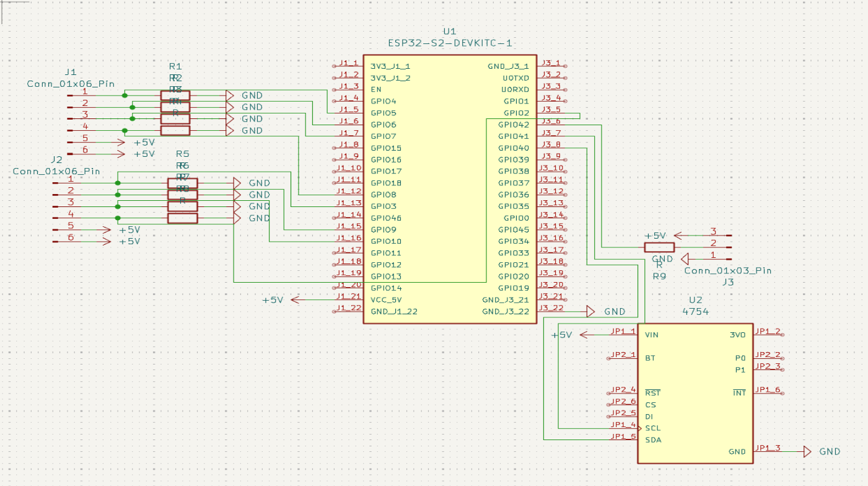Screen dimensions: 868x486
Task: Click the DI pin name on U2
Action: point(649,417)
